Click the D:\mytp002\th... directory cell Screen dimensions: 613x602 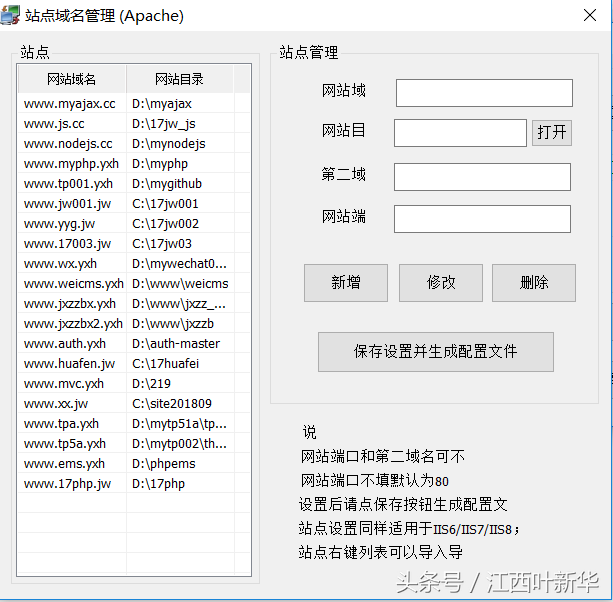(179, 443)
